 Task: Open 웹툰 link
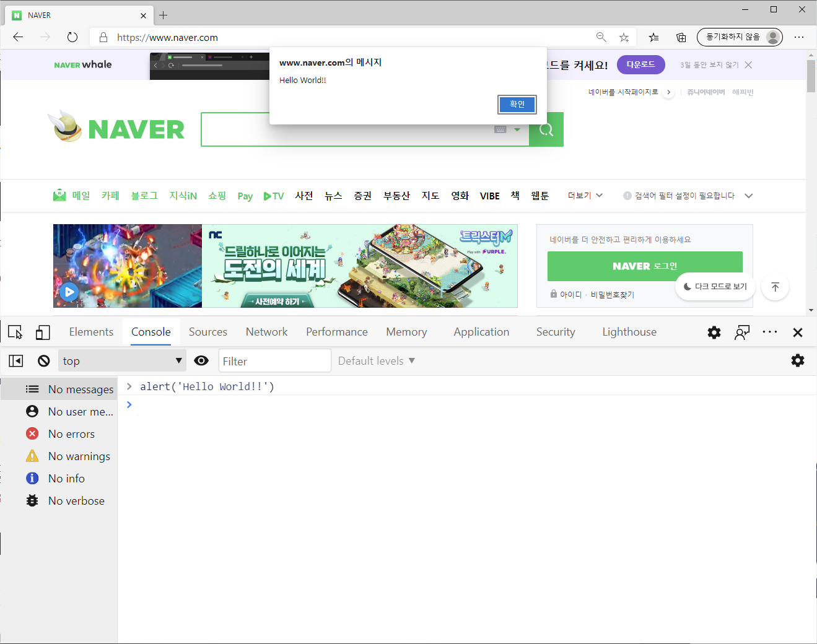pyautogui.click(x=540, y=196)
